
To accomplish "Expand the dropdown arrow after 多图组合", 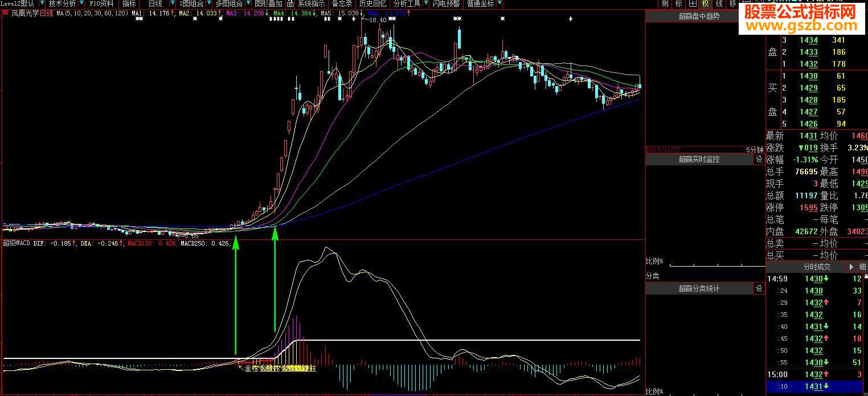I will coord(248,3).
